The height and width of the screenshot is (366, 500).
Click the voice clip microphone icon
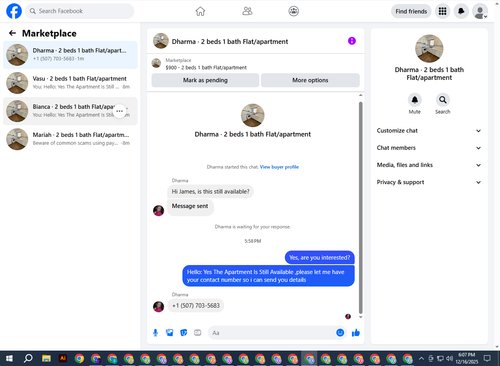coord(155,333)
